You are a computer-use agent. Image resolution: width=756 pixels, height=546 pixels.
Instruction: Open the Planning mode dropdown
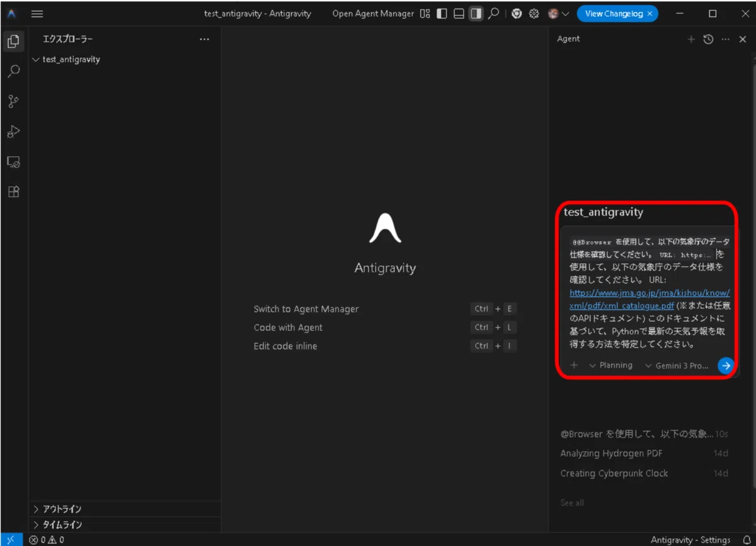(x=610, y=365)
